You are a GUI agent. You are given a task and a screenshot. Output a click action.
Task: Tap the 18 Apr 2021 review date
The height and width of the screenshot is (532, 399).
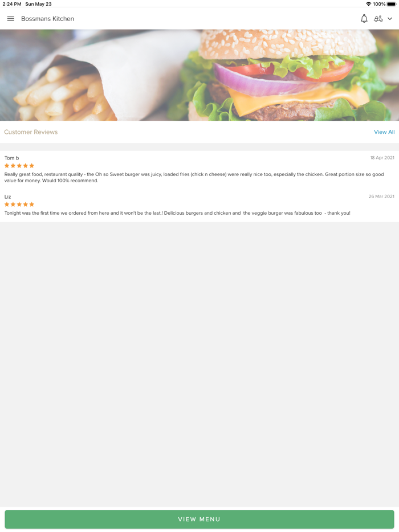[x=382, y=158]
